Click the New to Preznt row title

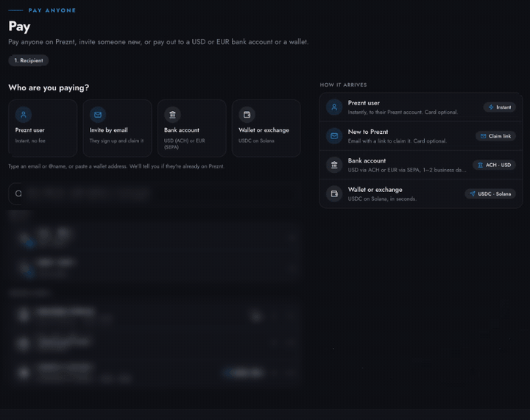tap(368, 132)
